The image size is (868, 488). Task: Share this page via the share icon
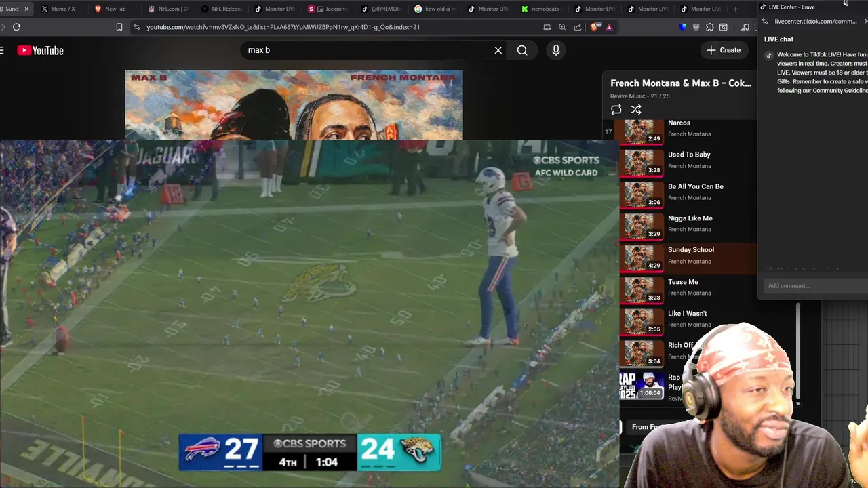[578, 27]
